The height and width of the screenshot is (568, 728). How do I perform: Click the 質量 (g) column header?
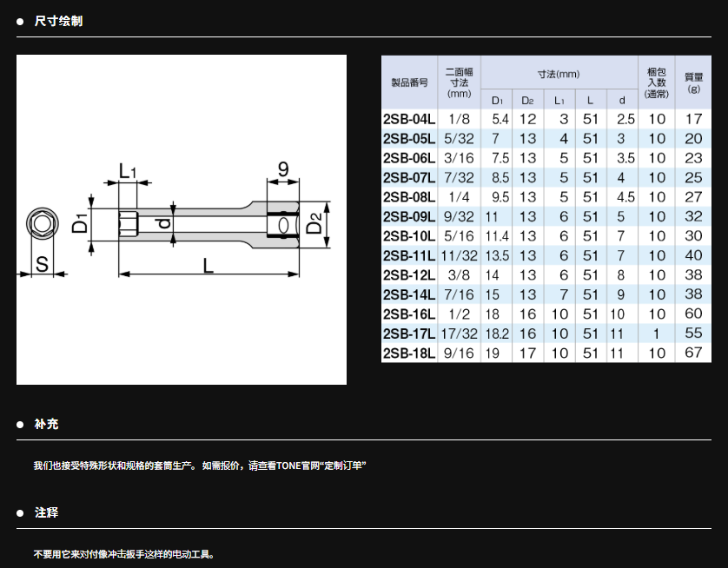pyautogui.click(x=693, y=82)
